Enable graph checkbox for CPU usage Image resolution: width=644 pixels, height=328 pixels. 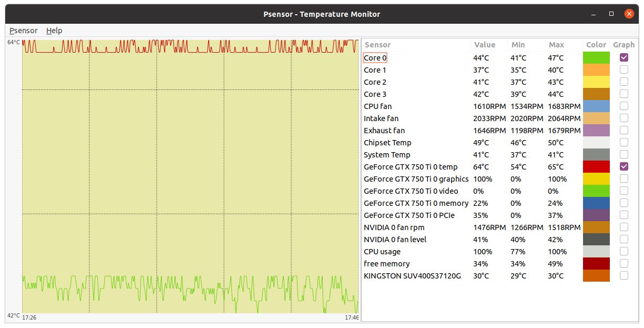(x=623, y=251)
